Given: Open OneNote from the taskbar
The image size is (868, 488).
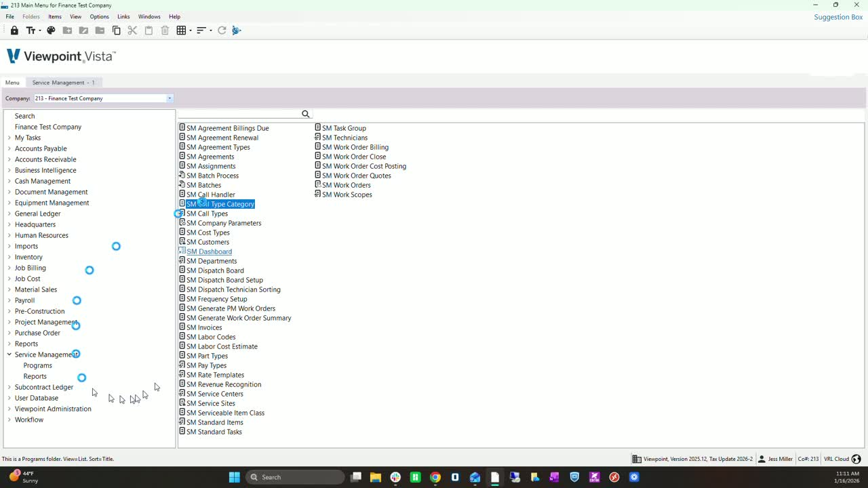Looking at the screenshot, I should (555, 477).
